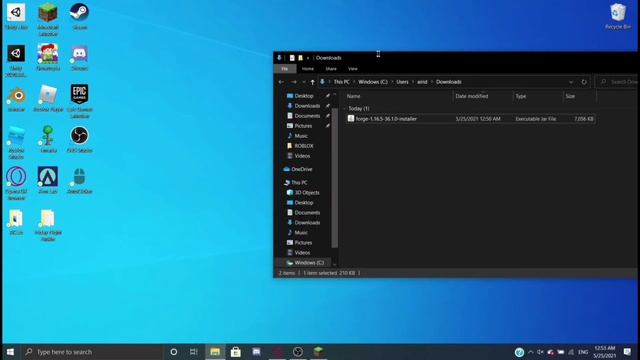Open Cortana circle on the taskbar
The height and width of the screenshot is (360, 640).
(x=173, y=352)
